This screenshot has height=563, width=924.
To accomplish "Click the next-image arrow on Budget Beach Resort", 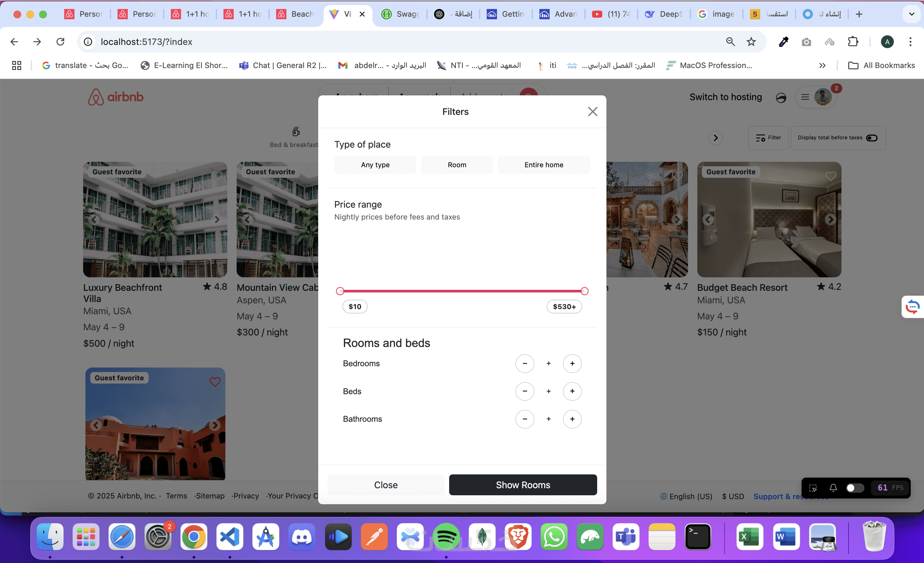I will (830, 220).
